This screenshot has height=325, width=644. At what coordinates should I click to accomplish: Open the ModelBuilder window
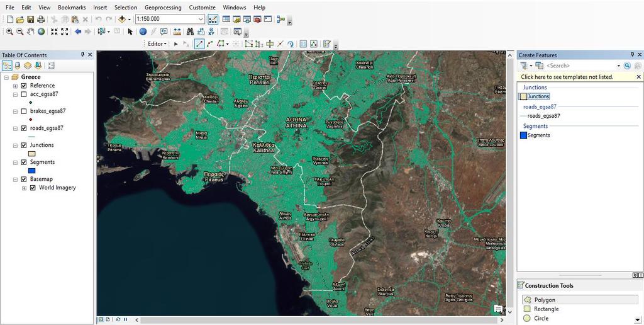point(281,20)
